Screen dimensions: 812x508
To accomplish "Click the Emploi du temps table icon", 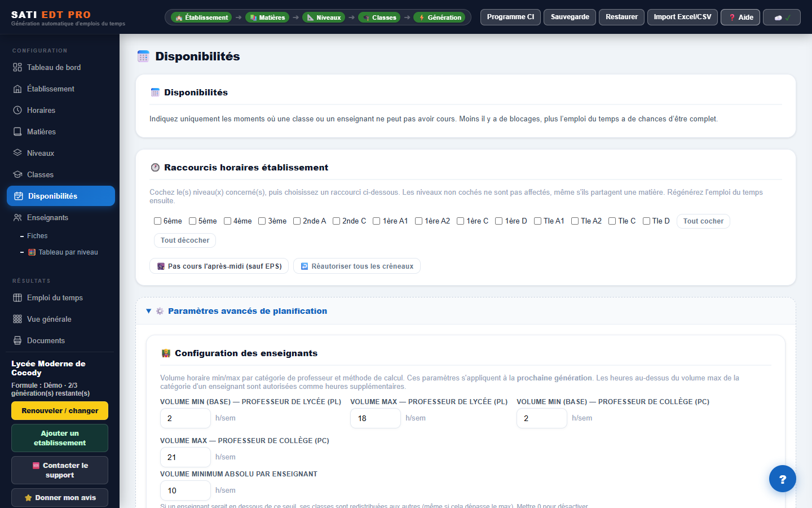I will 17,297.
